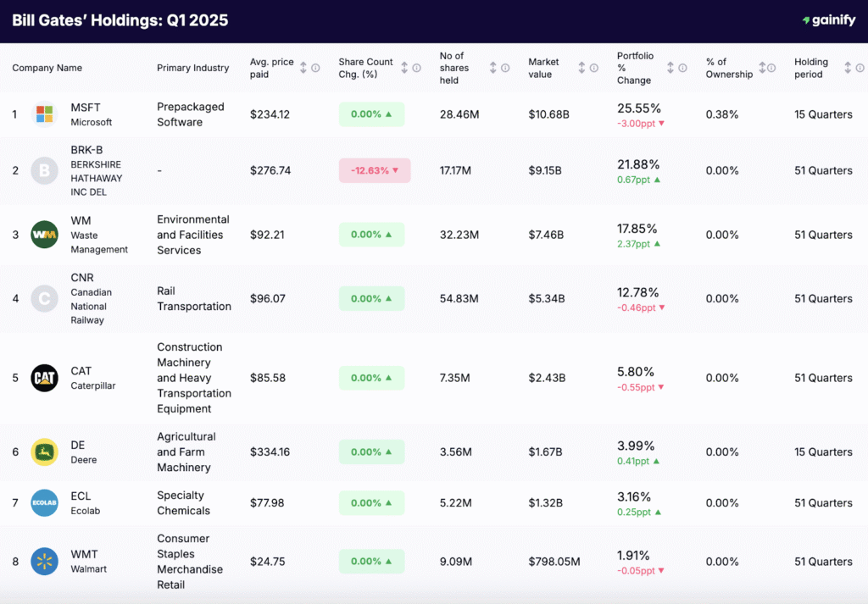Open info icon for No of shares held
The width and height of the screenshot is (868, 604).
(x=505, y=68)
